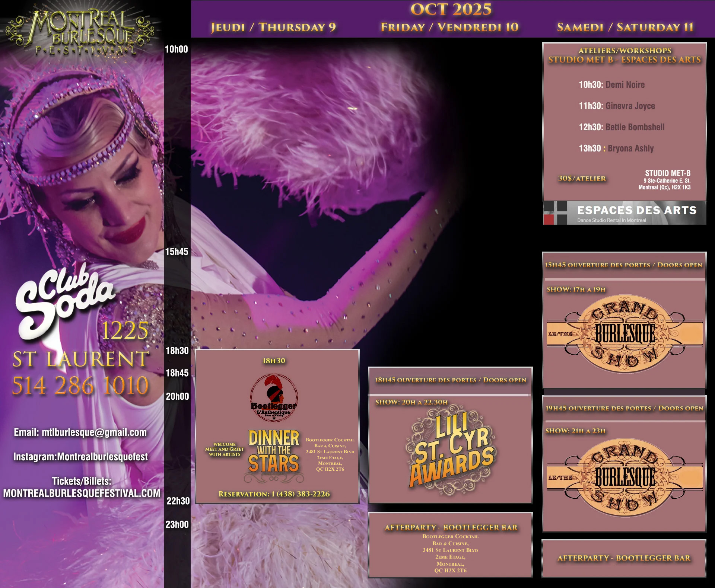Viewport: 715px width, 588px height.
Task: Click the Friday afterparty Bootlegger address text
Action: click(x=450, y=553)
